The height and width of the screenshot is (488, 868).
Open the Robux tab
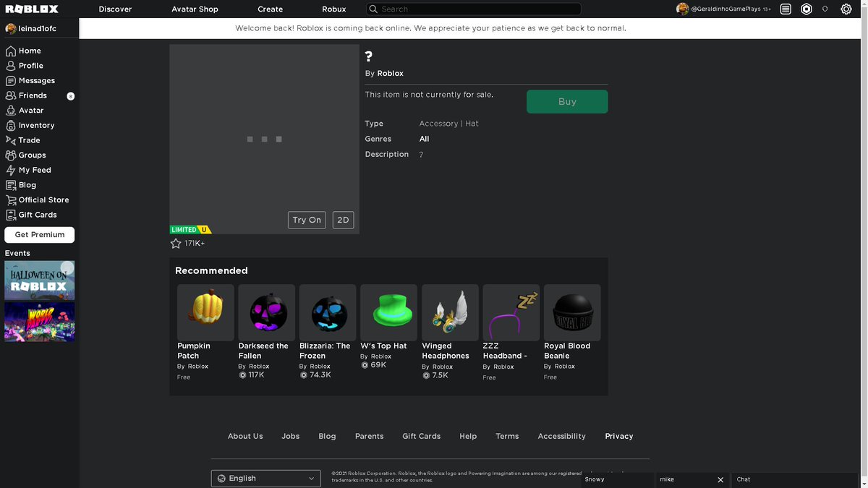click(x=334, y=9)
